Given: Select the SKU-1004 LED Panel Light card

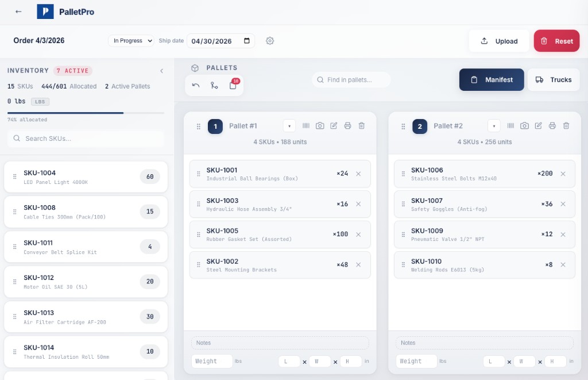Looking at the screenshot, I should [x=86, y=177].
